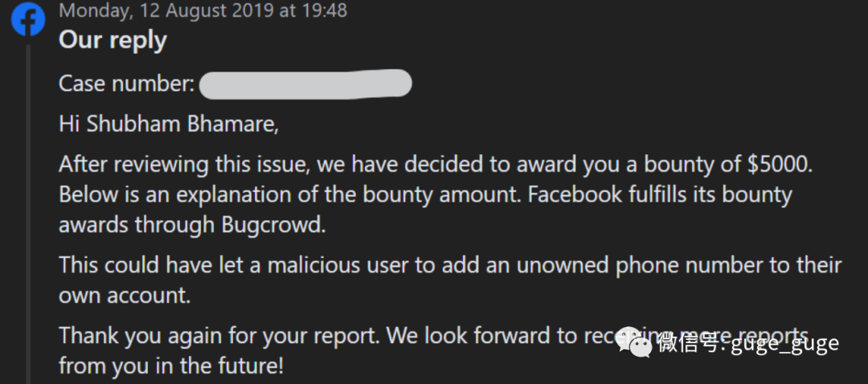
Task: Click the Facebook logo icon
Action: click(27, 19)
